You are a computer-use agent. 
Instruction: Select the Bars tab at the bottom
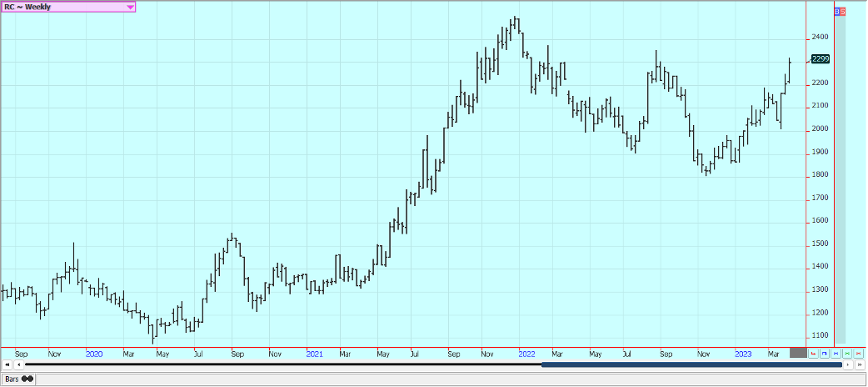19,379
